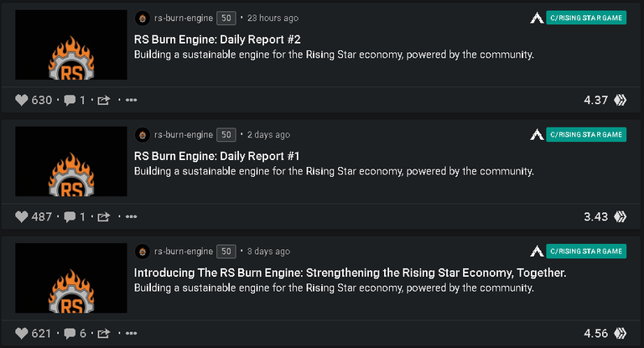Click the 3 days ago timestamp
This screenshot has width=644, height=348.
(x=268, y=252)
